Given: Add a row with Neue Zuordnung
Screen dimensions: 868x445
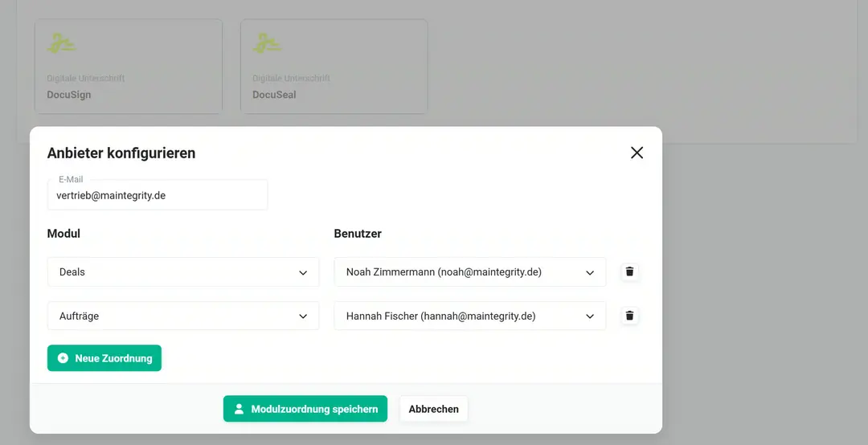Looking at the screenshot, I should (104, 358).
